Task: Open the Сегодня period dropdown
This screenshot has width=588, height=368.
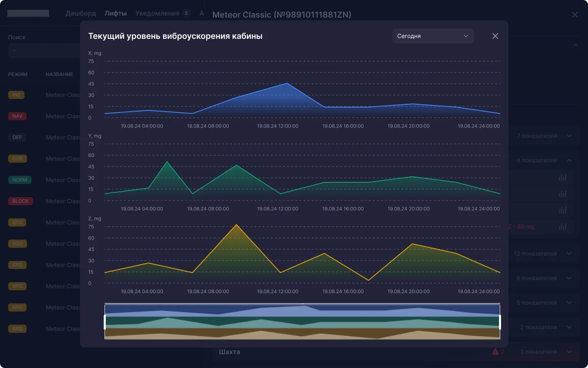Action: pos(433,36)
